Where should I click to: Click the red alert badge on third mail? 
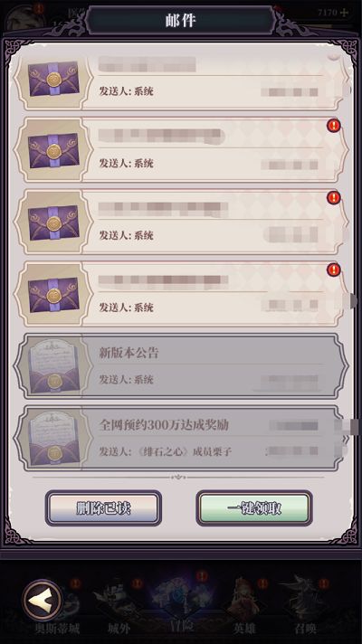click(x=334, y=198)
